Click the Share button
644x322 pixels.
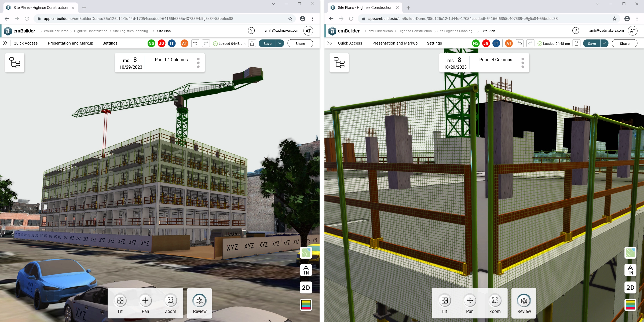pos(300,43)
